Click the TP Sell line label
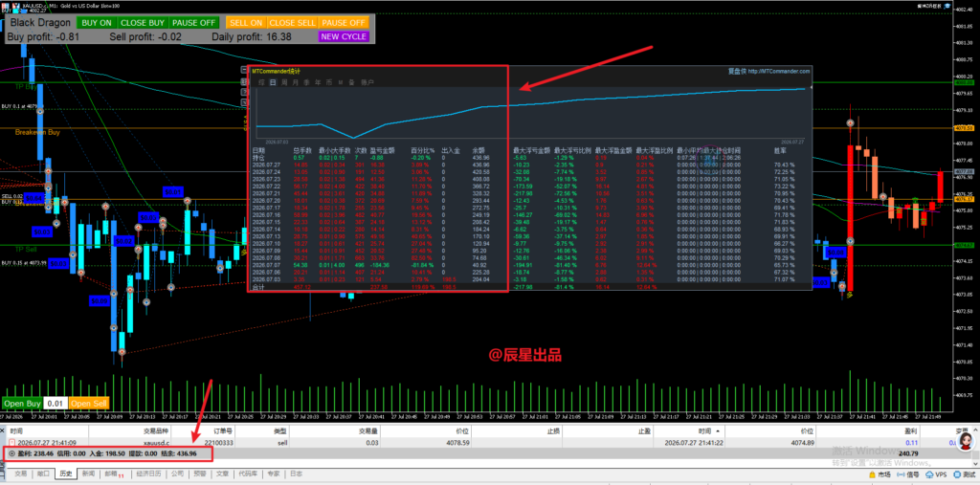This screenshot has height=485, width=980. pos(26,249)
